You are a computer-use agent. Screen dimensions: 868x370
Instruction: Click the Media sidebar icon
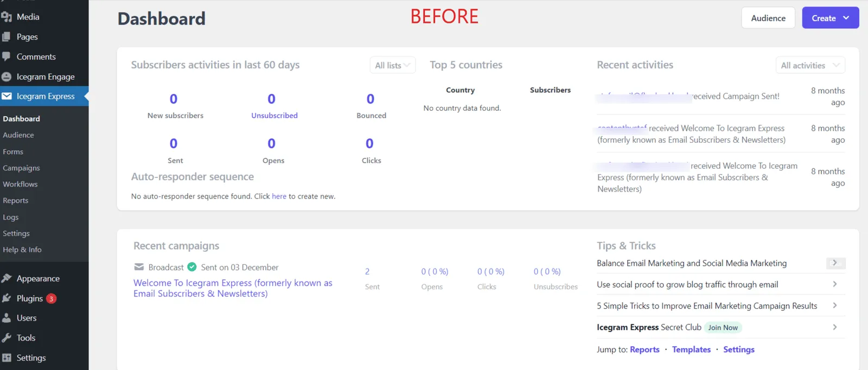(7, 17)
